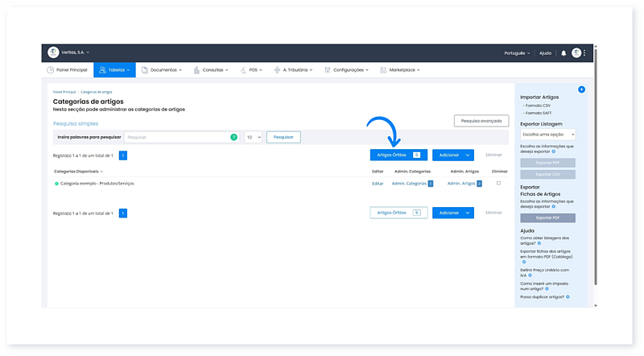Screen dimensions: 644x356
Task: Click the Painel Principal clock icon
Action: (50, 70)
